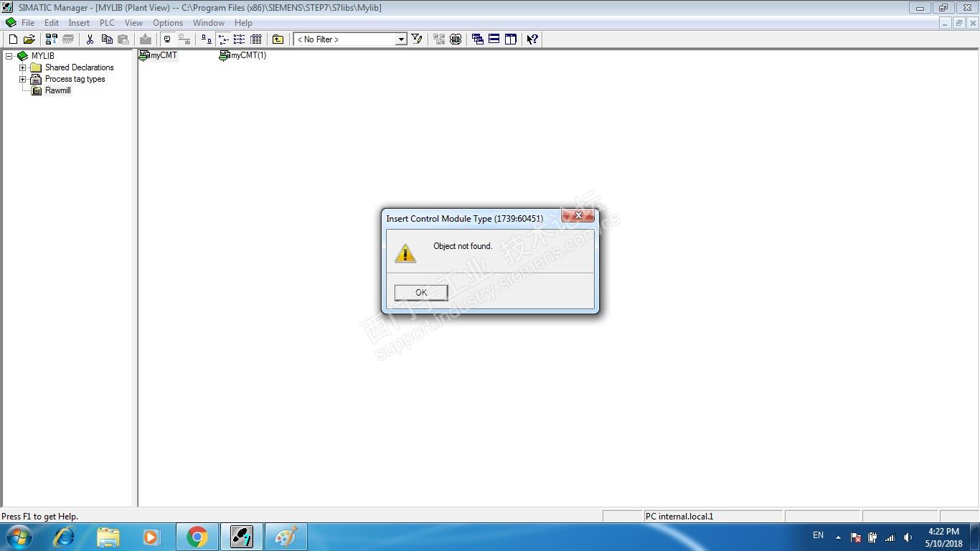Screen dimensions: 980x551
Task: Click the Download toolbar icon
Action: tap(146, 39)
